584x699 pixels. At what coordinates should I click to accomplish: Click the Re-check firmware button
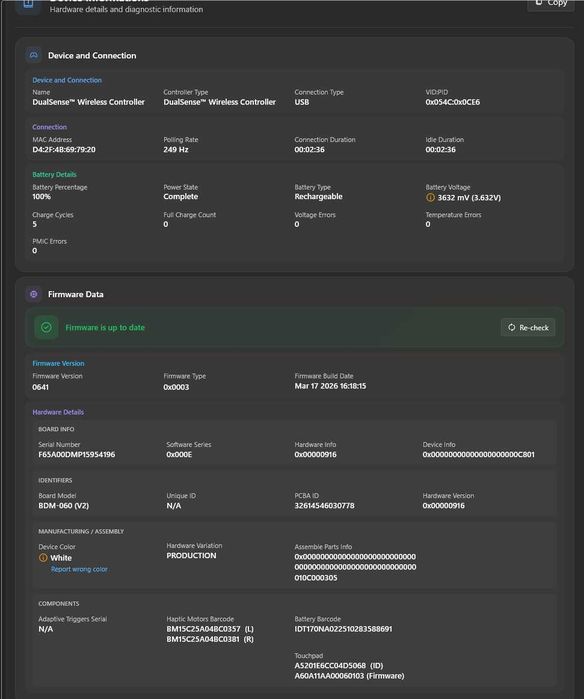528,327
